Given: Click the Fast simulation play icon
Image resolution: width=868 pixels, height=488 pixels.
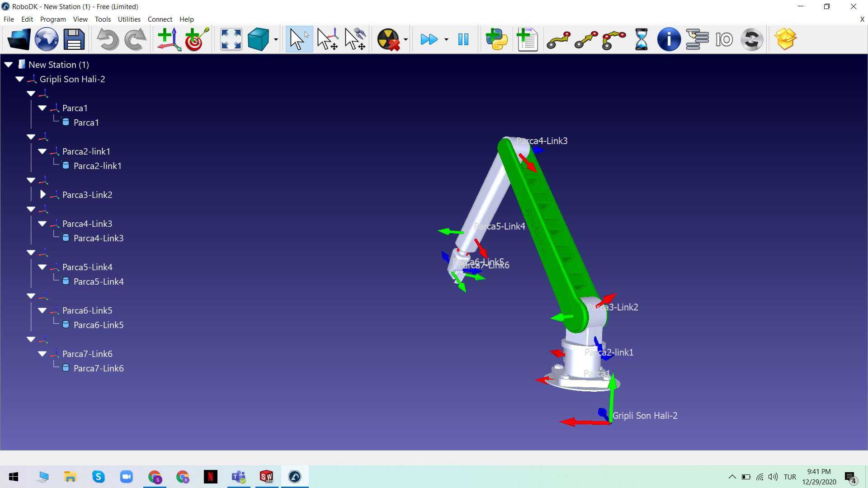Looking at the screenshot, I should coord(429,39).
